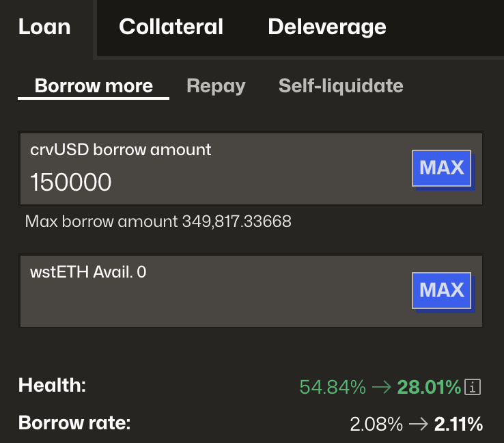Click the wstETH Avail. 0 label
Viewport: 504px width, 443px height.
click(88, 272)
